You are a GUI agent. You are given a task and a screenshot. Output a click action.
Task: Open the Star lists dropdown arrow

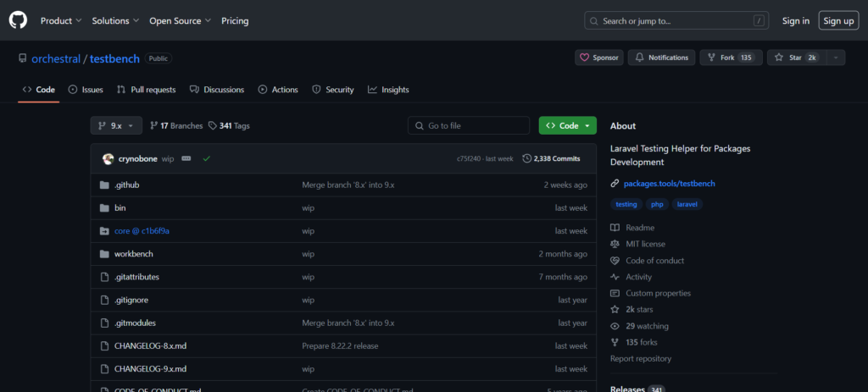[x=836, y=58]
